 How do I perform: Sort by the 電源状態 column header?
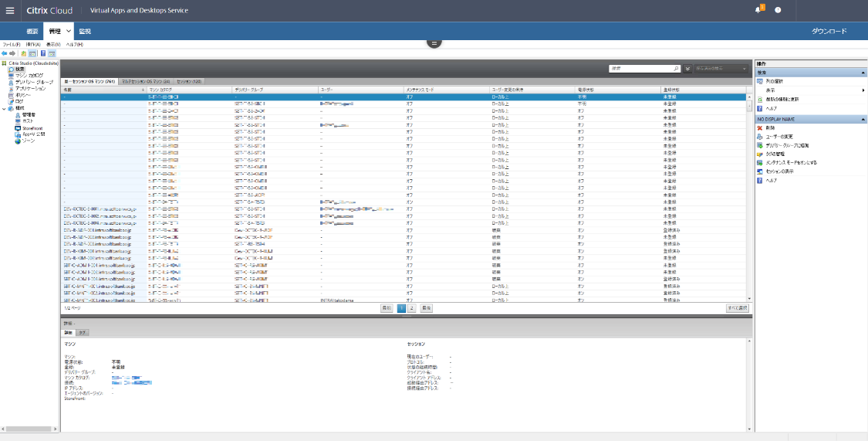coord(617,89)
